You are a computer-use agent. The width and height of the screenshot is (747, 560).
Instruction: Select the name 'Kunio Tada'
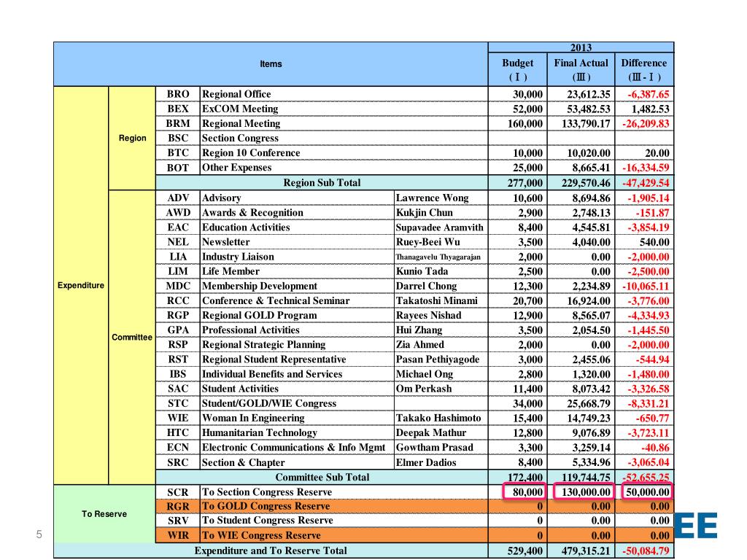[441, 271]
